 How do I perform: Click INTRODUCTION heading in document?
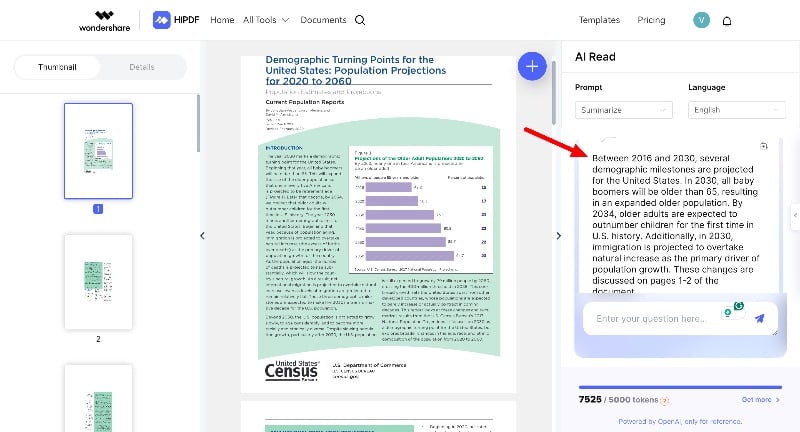(284, 148)
